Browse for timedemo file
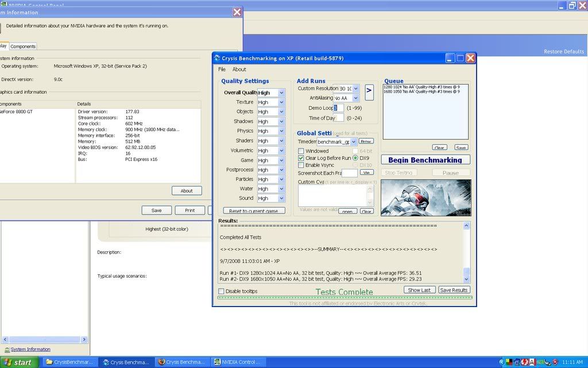588x368 pixels. [366, 141]
